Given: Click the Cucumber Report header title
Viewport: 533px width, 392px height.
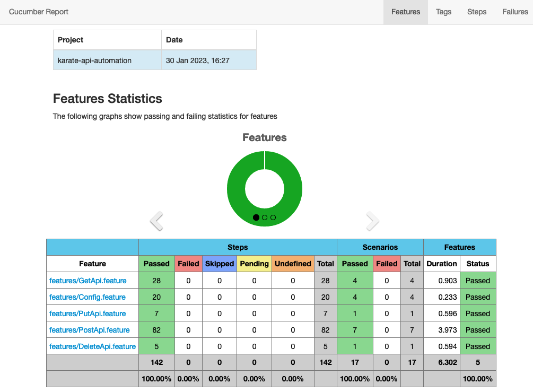Looking at the screenshot, I should (x=38, y=12).
